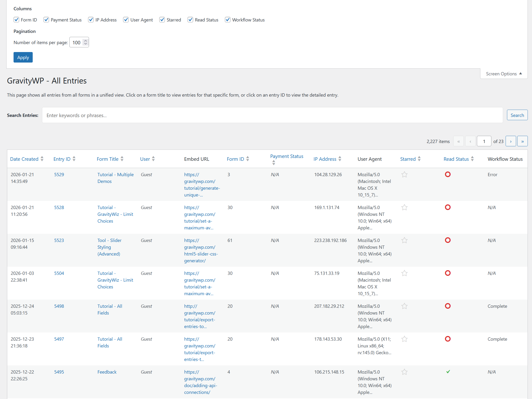Sort the table by Form Title
Screen dimensions: 532x399
pyautogui.click(x=107, y=159)
